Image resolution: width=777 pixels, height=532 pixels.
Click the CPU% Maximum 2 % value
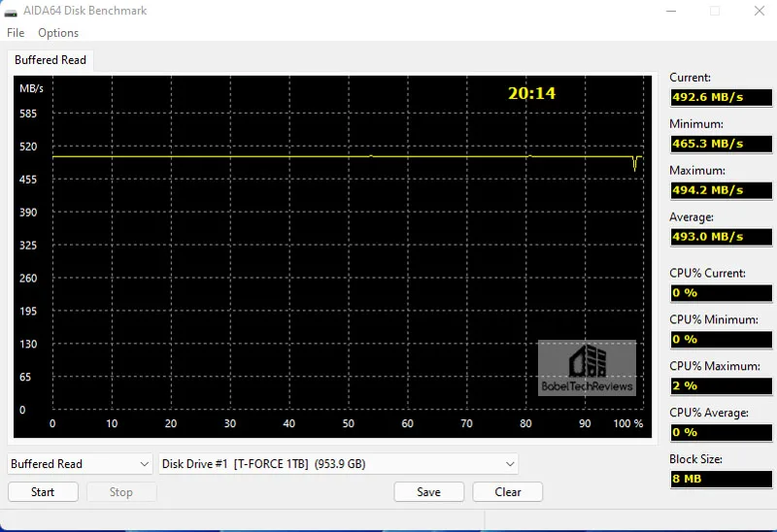721,385
